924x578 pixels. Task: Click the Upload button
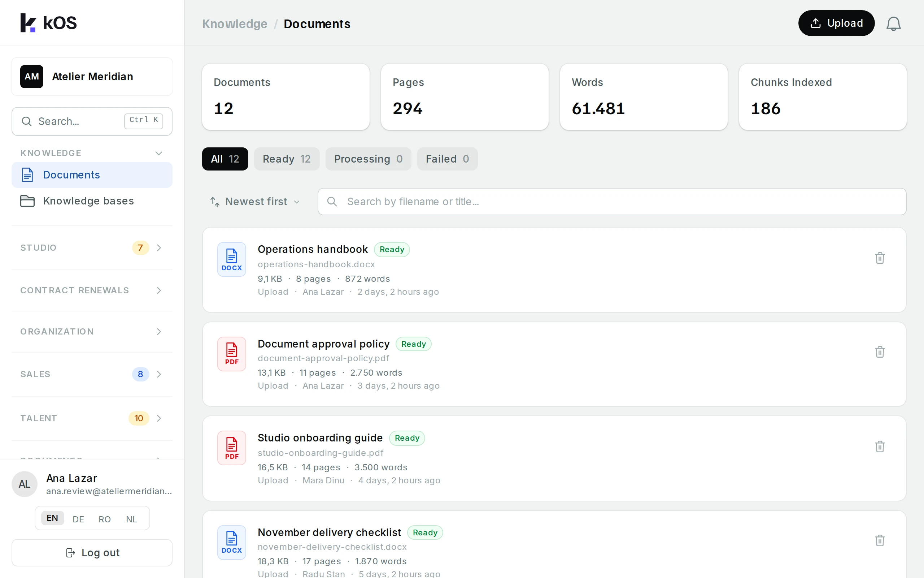tap(836, 23)
